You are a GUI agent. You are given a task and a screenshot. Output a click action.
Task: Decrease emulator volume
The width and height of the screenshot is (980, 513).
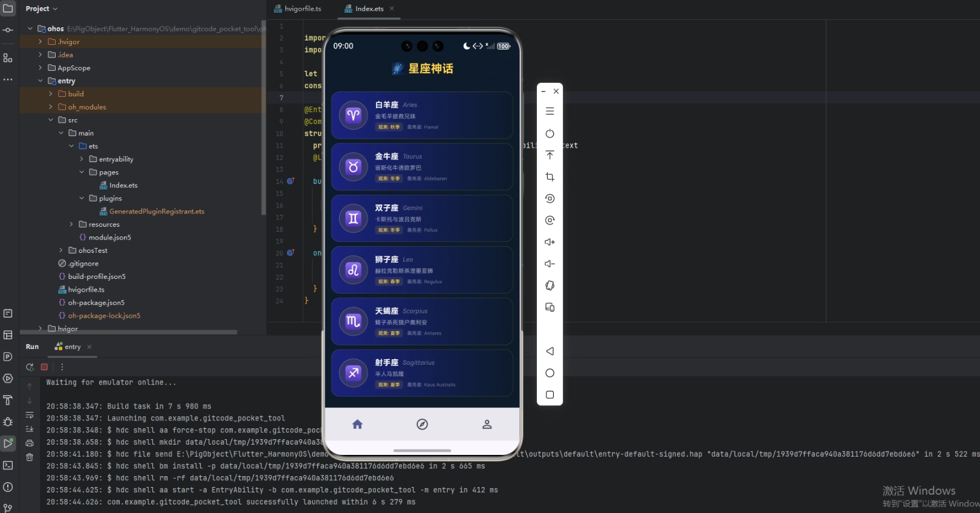550,264
